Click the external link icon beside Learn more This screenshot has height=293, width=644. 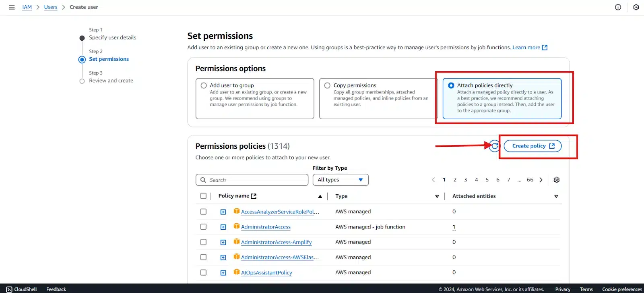click(x=545, y=48)
